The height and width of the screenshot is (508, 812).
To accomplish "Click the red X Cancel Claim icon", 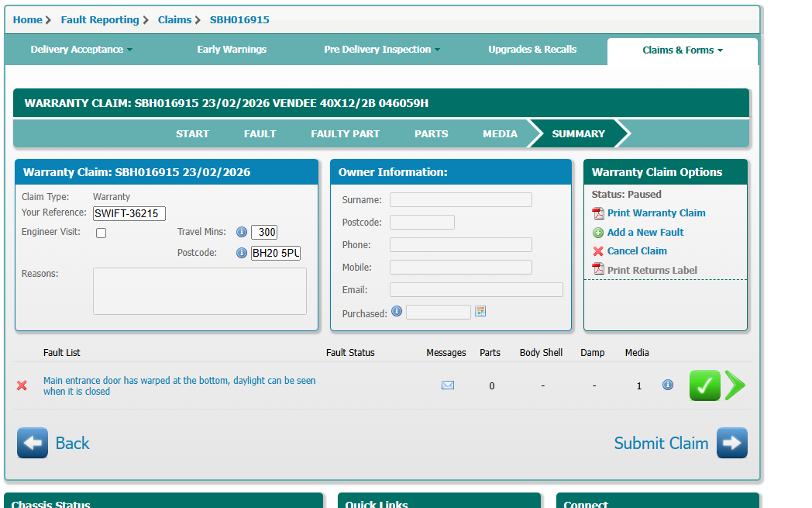I will coord(598,251).
